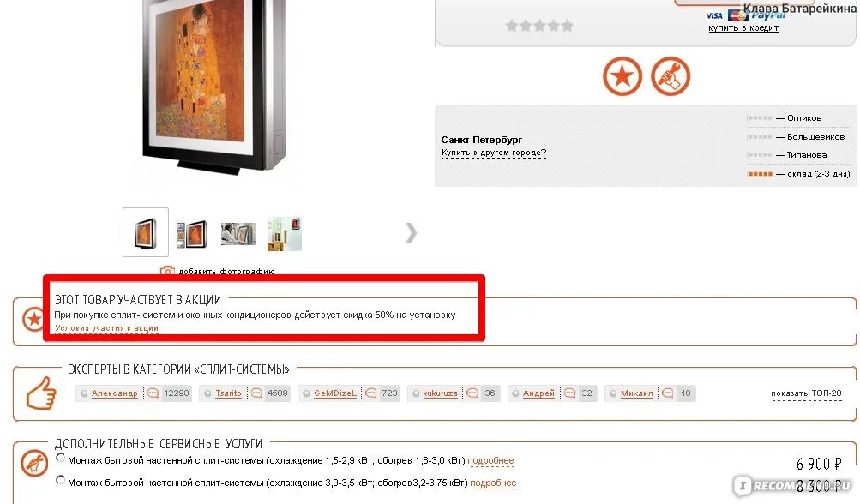860x504 pixels.
Task: Click the orange wrench installation service icon
Action: pyautogui.click(x=671, y=76)
